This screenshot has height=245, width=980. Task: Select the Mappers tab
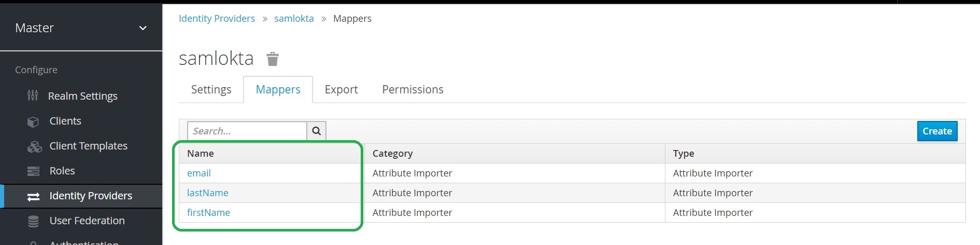point(278,89)
